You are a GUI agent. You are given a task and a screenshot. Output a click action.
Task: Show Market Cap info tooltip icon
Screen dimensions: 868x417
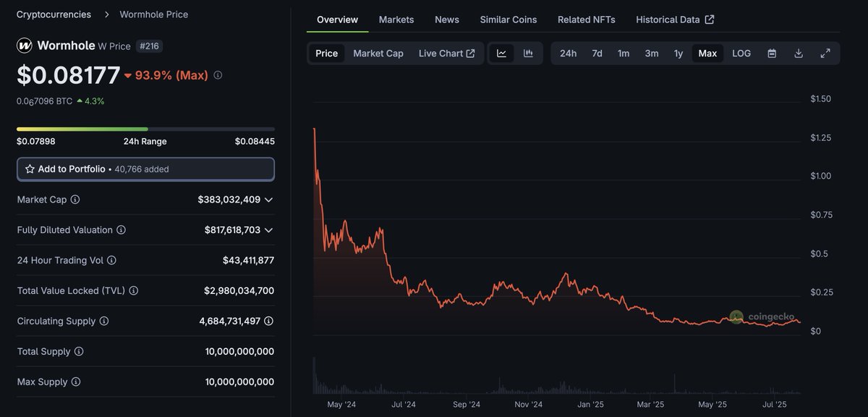(x=75, y=199)
